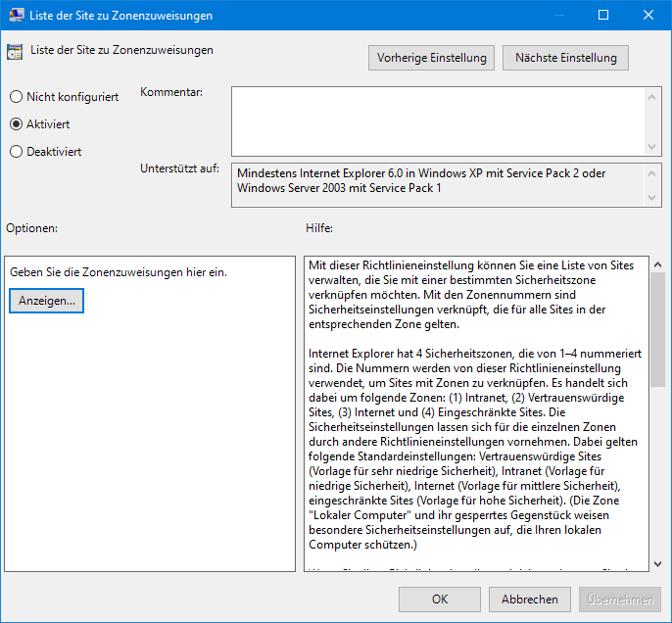Maximize the policy dialog window

click(x=603, y=16)
